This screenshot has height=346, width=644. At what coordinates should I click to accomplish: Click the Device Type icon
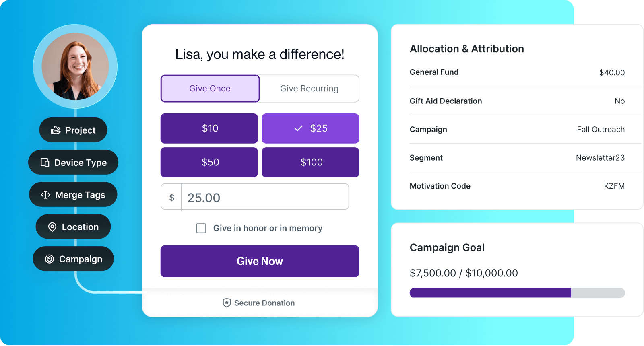pos(45,163)
